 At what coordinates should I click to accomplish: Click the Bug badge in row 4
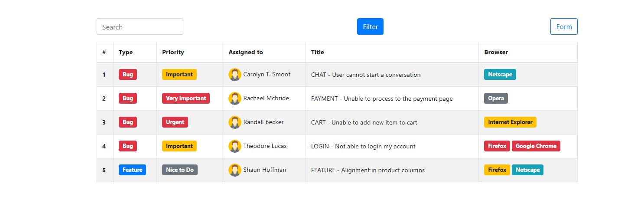(128, 146)
